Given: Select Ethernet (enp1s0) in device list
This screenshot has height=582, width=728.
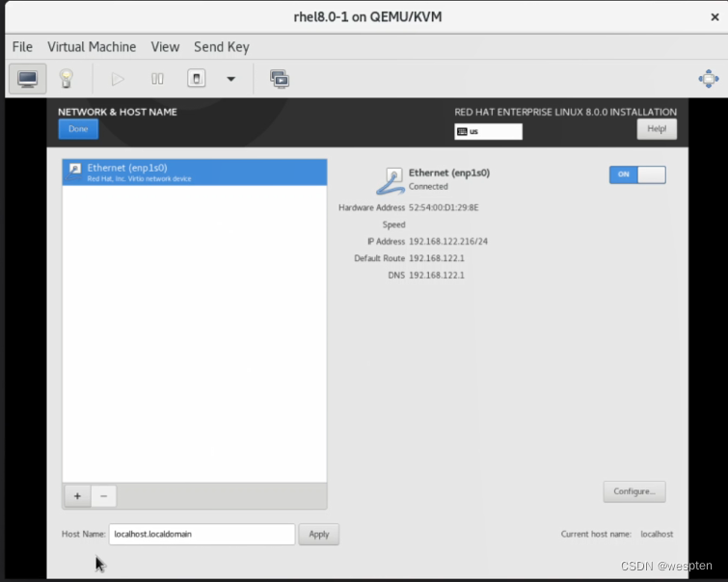Looking at the screenshot, I should point(195,172).
